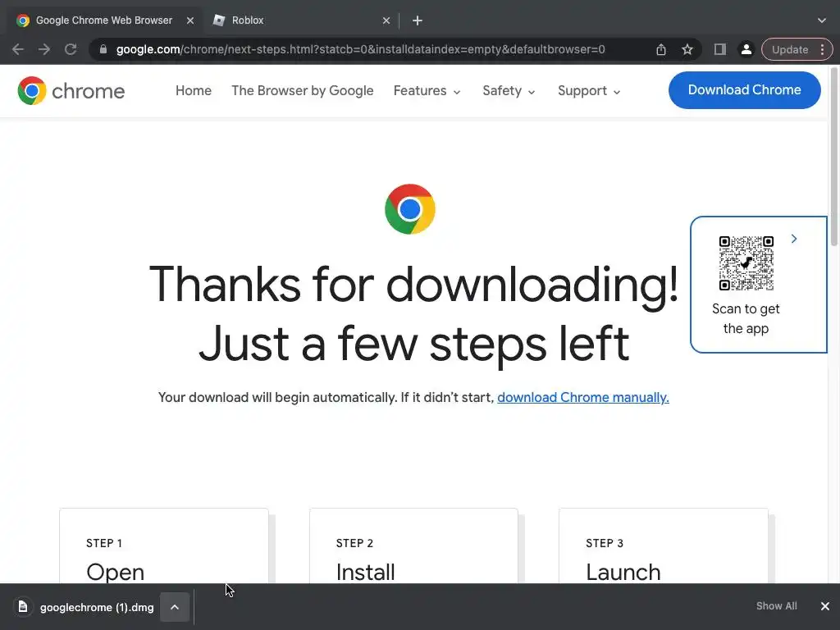Collapse the Scan to get the app panel arrow
This screenshot has width=840, height=630.
click(x=794, y=239)
